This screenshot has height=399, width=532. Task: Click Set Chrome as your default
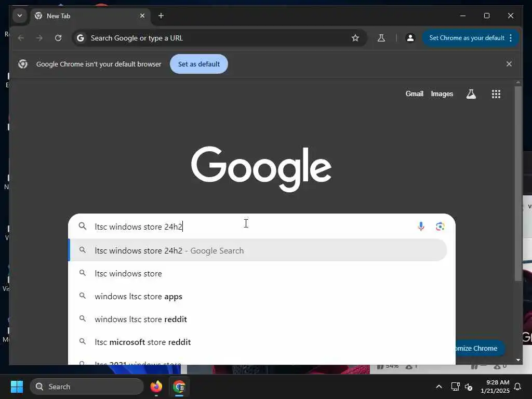pos(467,38)
